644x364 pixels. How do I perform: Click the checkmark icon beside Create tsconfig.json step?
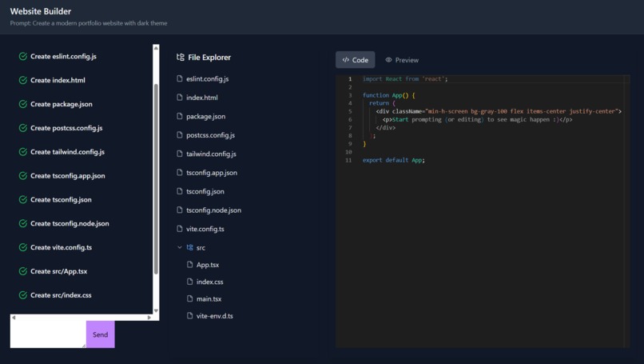point(23,199)
